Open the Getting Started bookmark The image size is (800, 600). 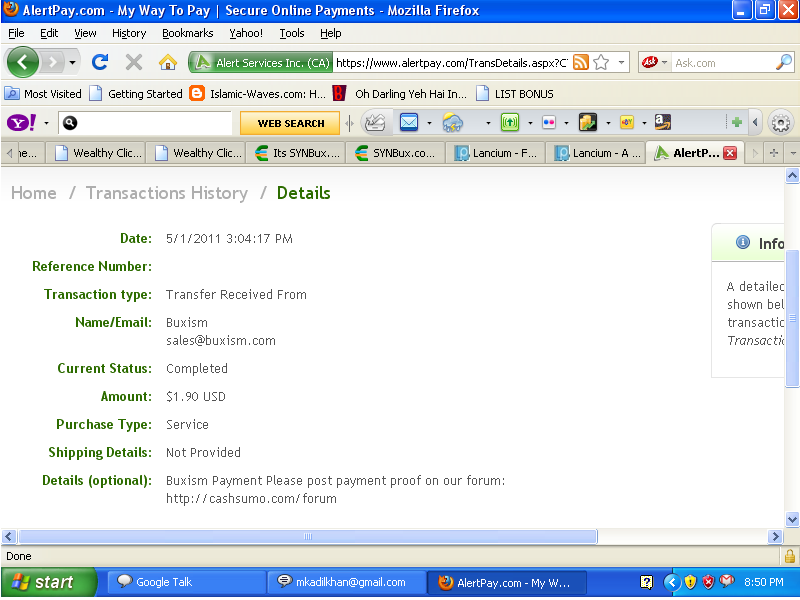click(136, 94)
